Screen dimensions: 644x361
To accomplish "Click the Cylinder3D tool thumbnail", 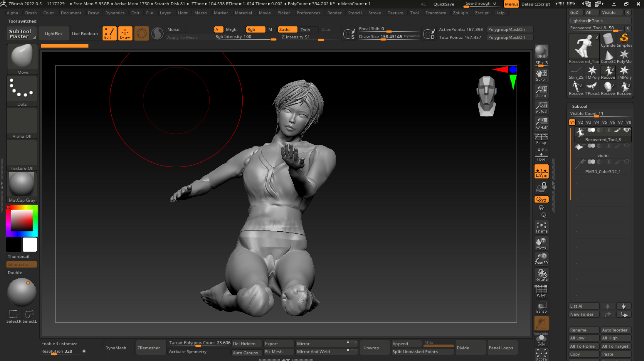I will tap(608, 40).
